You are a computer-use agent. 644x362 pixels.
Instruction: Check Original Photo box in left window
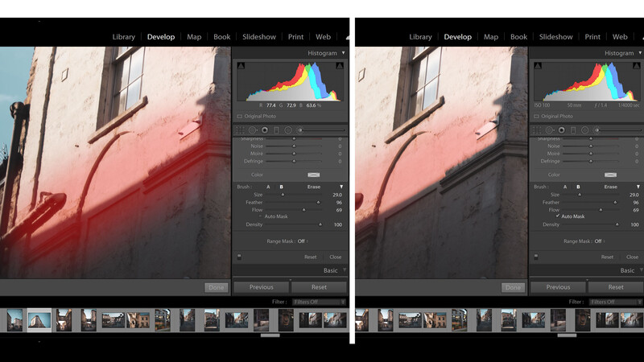pyautogui.click(x=239, y=117)
